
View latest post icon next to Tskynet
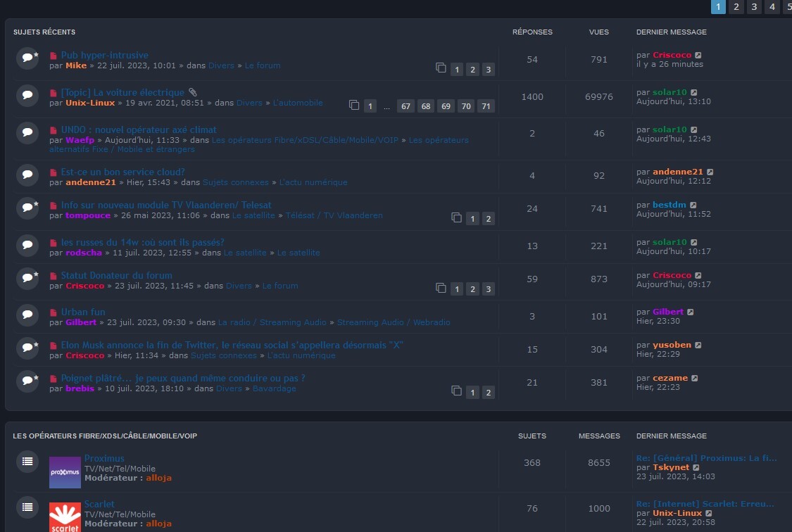click(x=696, y=467)
